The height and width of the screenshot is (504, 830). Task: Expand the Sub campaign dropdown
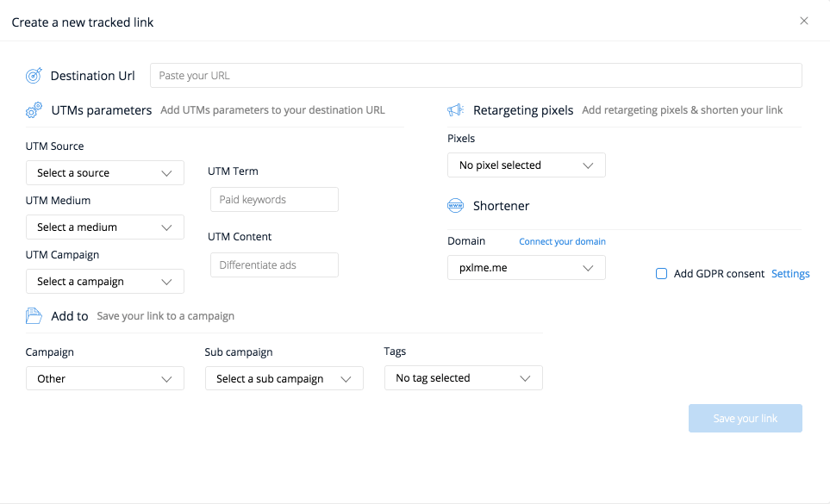pos(284,378)
